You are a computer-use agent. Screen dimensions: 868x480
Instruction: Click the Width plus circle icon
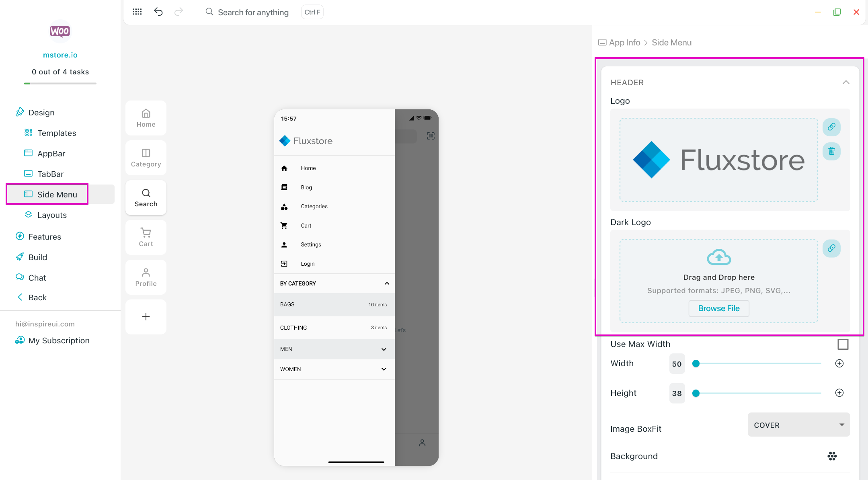(x=839, y=363)
